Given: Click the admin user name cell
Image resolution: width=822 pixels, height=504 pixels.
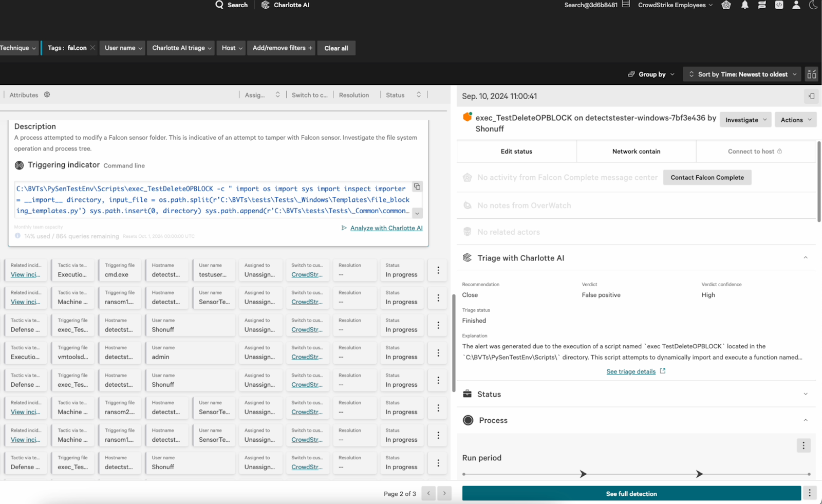Looking at the screenshot, I should click(x=191, y=353).
